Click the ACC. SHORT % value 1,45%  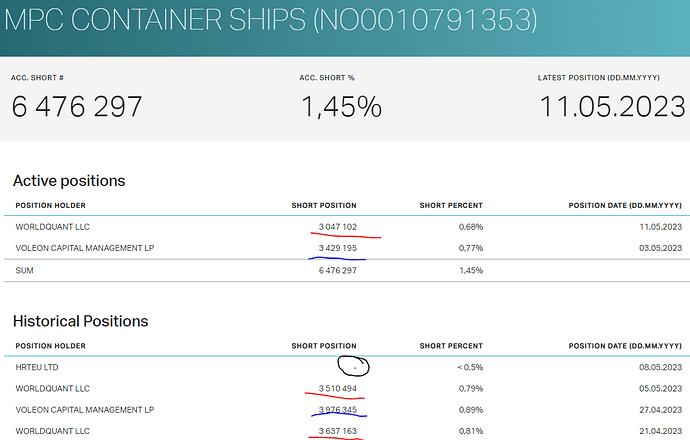(x=341, y=107)
